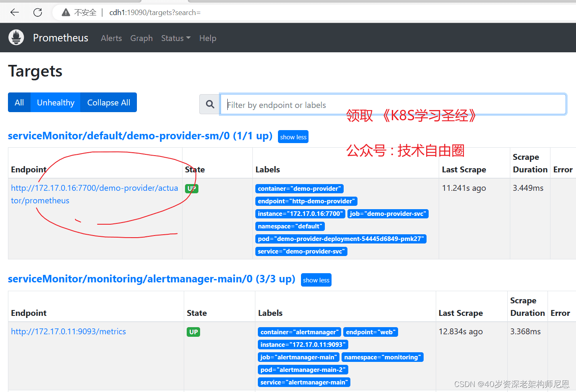Click the UP state badge for alertmanager
Viewport: 576px width, 392px height.
point(193,332)
